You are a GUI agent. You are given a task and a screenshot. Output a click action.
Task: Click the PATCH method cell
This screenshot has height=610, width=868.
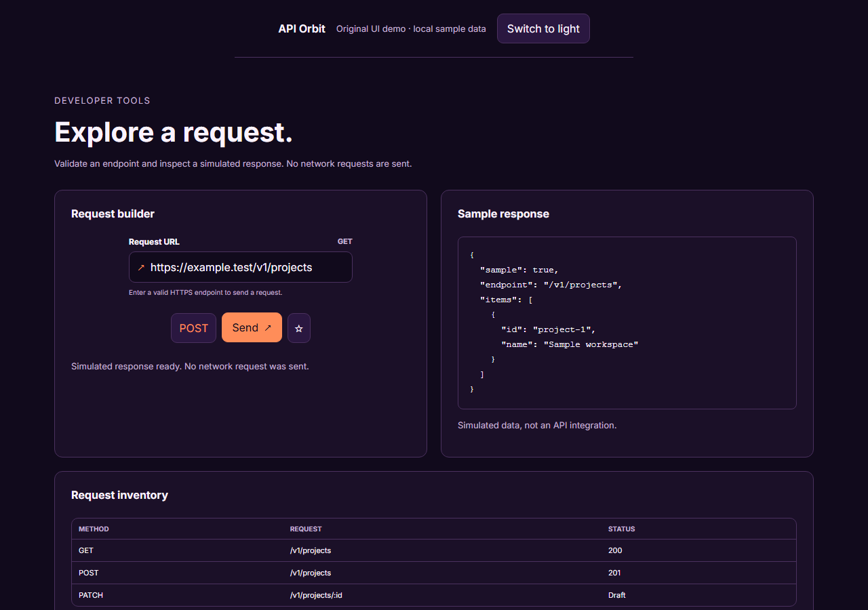point(91,595)
